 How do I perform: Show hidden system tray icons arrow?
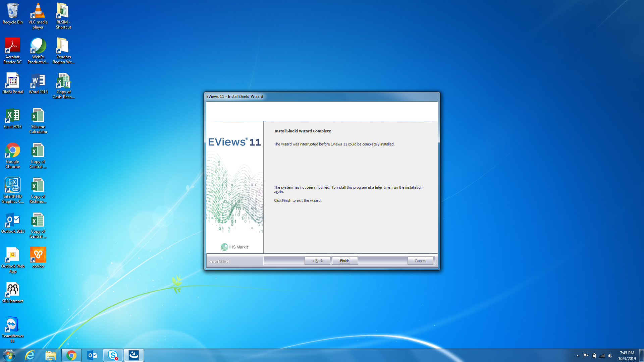(578, 356)
